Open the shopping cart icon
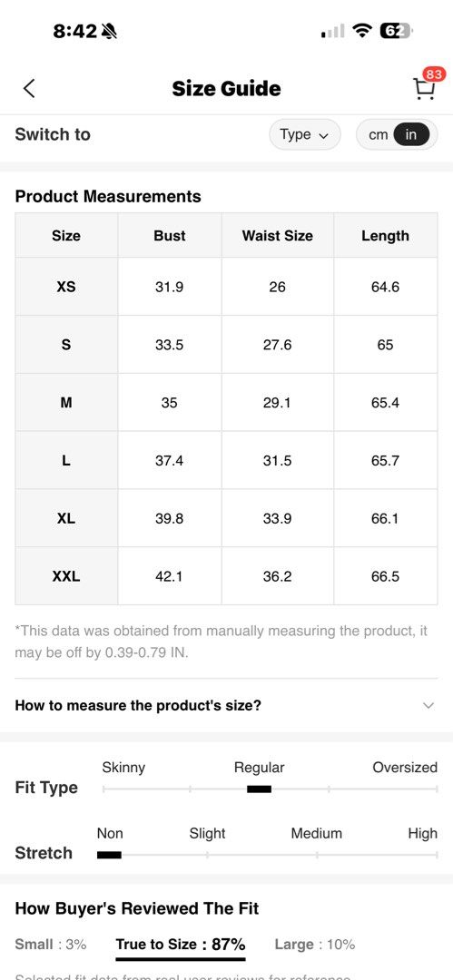 (x=424, y=89)
